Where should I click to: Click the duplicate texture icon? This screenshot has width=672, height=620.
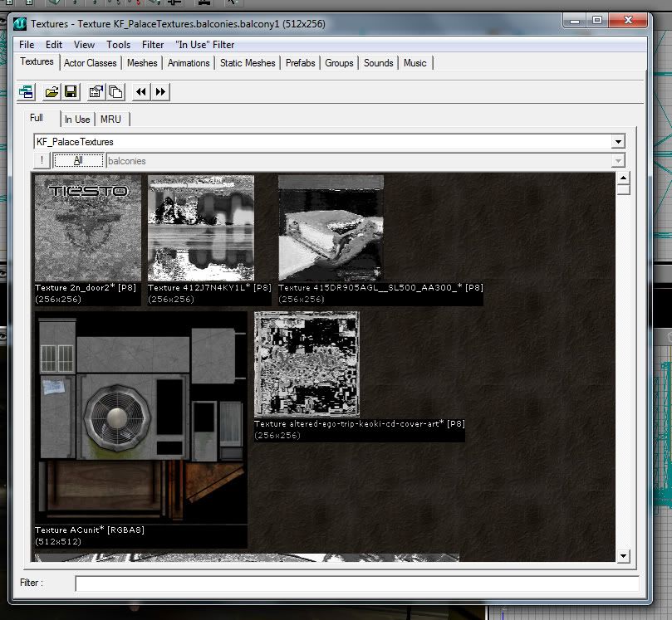115,91
